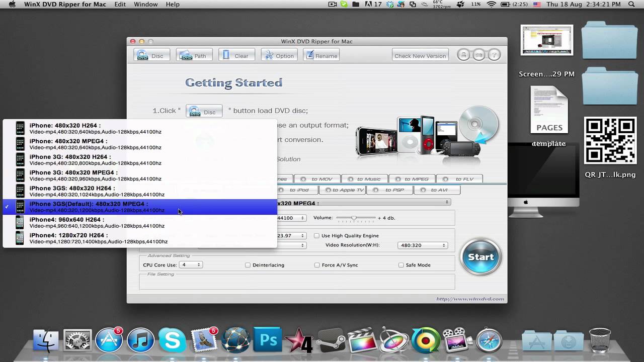Choose iPhone 3G: 480x320 H264 profile
This screenshot has width=644, height=362.
tap(140, 159)
